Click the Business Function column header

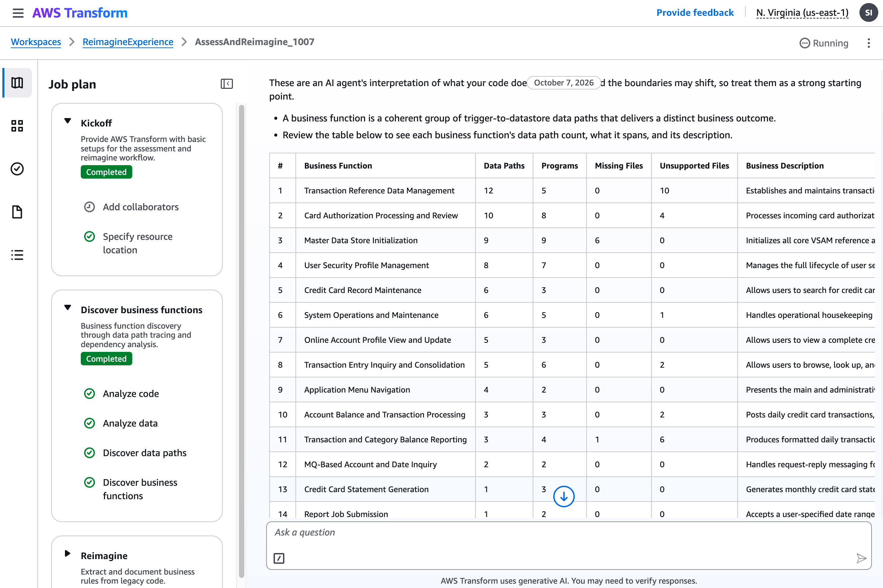tap(338, 166)
